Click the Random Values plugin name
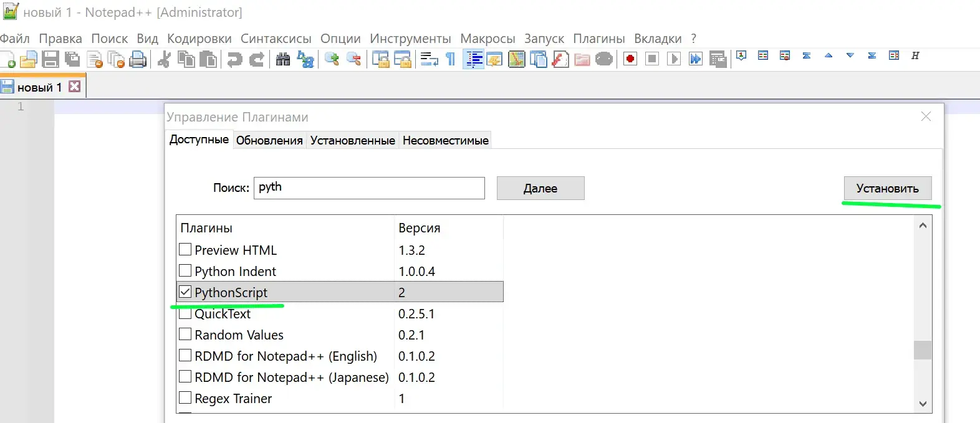The height and width of the screenshot is (423, 980). [239, 335]
